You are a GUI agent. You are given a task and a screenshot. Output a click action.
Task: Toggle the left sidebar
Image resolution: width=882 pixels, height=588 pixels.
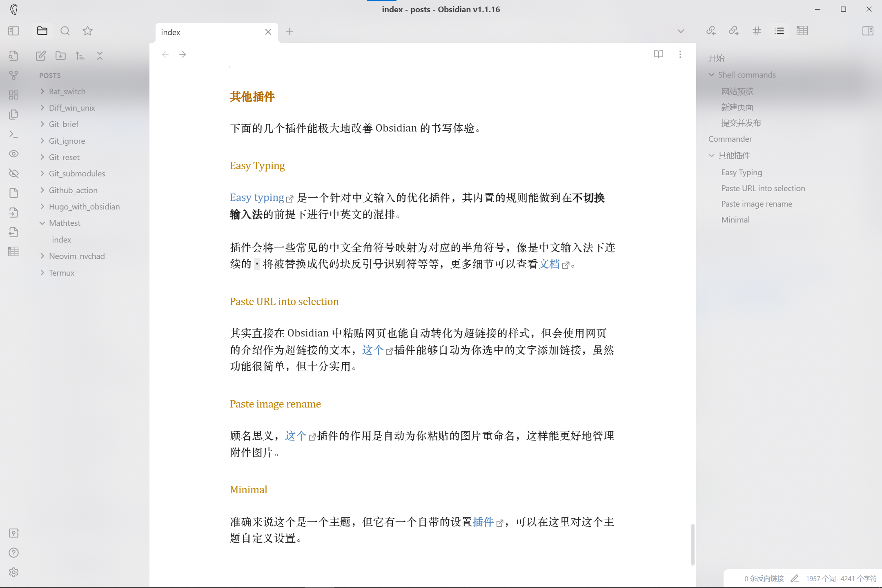pos(13,31)
